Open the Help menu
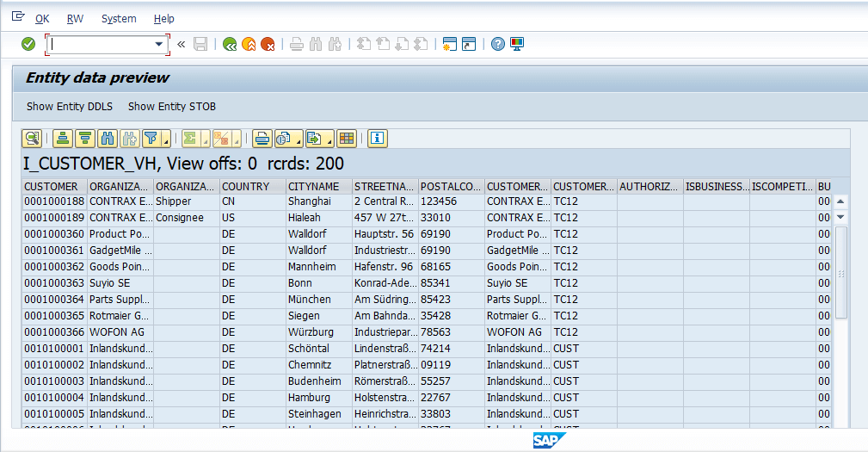 163,19
